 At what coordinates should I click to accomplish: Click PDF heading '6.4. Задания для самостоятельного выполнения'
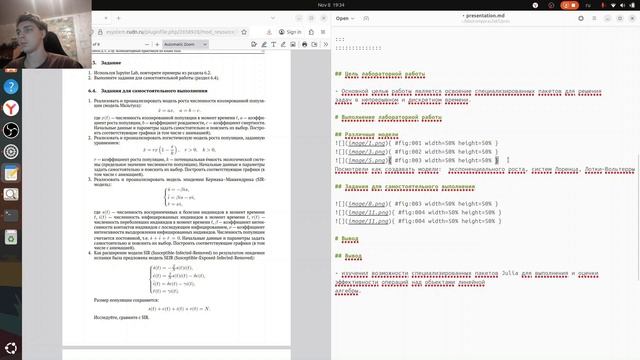(x=148, y=91)
